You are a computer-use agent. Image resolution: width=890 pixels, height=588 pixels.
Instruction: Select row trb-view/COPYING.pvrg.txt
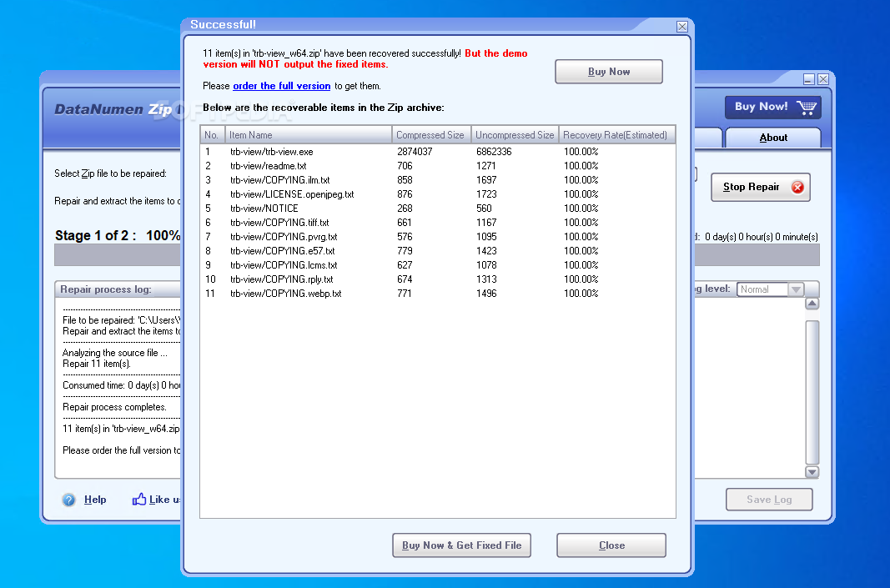coord(438,237)
